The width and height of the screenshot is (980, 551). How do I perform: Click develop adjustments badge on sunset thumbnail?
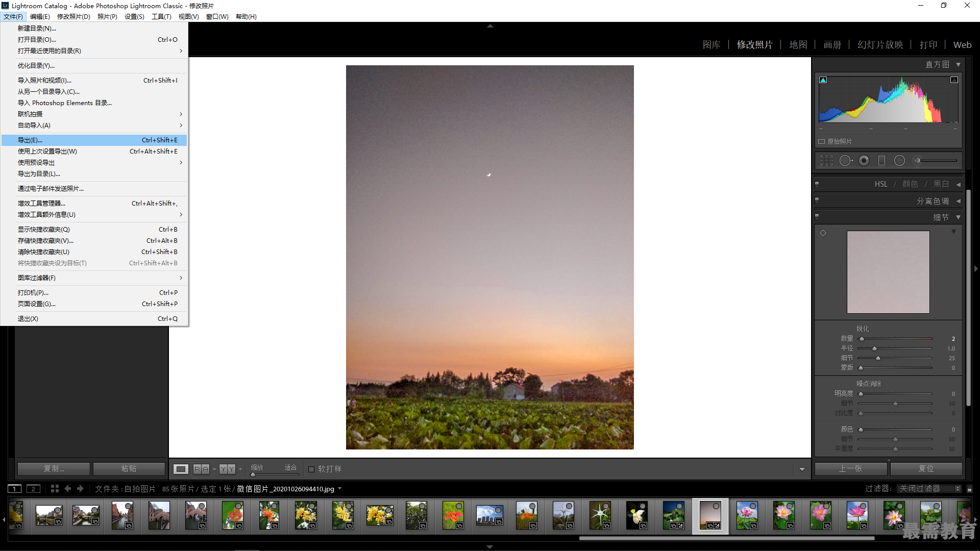click(x=717, y=525)
